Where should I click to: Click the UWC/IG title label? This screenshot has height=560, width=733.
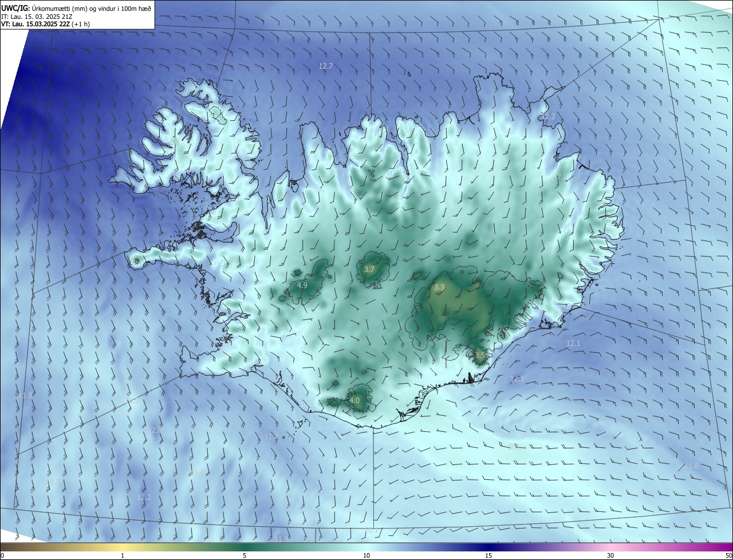(x=15, y=9)
